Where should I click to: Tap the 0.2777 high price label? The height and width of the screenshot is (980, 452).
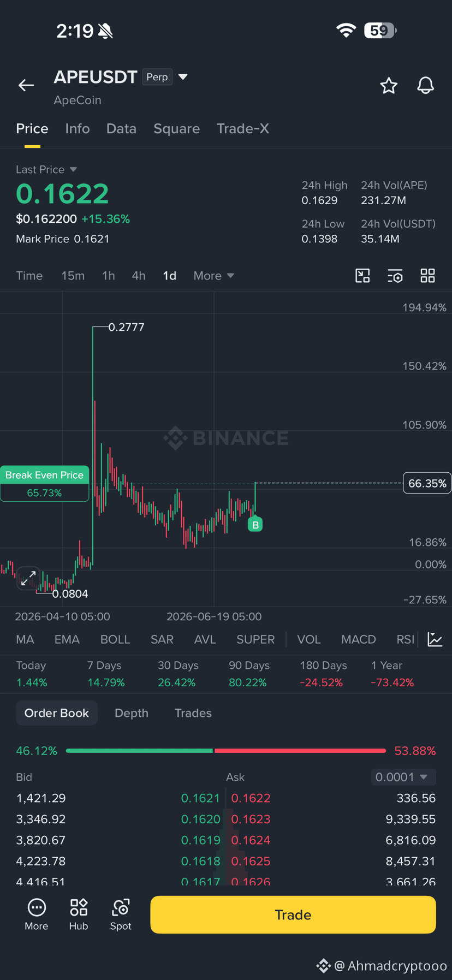click(126, 327)
